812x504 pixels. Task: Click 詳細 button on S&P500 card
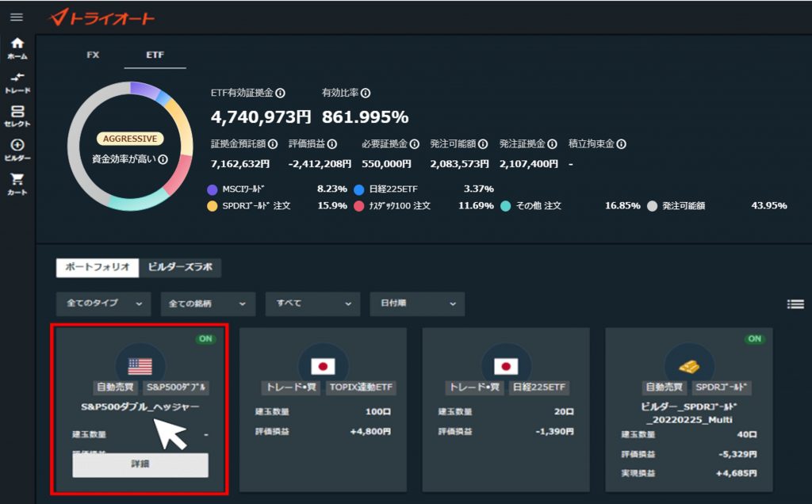pyautogui.click(x=140, y=464)
